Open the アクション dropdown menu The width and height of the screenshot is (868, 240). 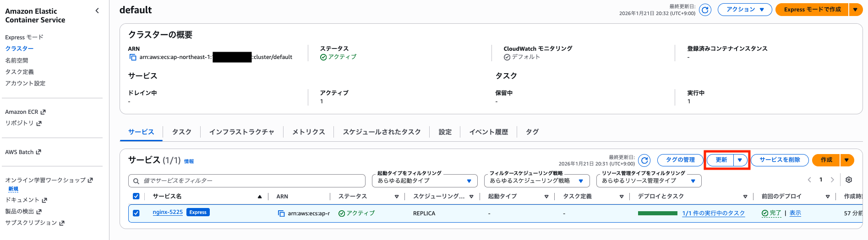pos(745,10)
